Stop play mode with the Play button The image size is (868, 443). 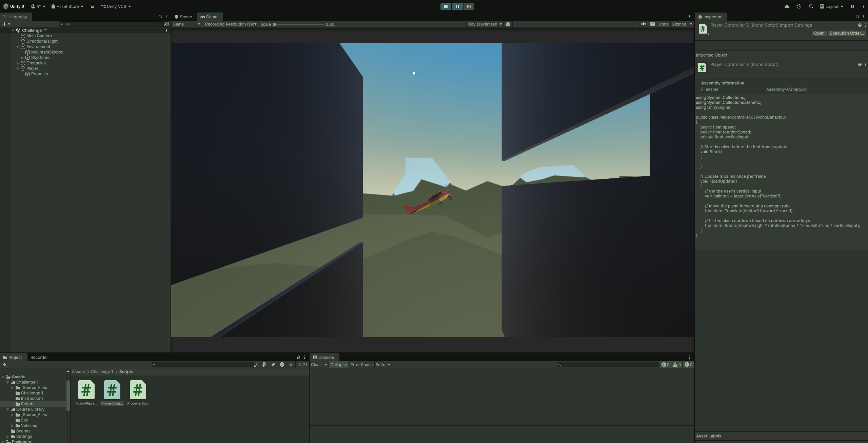click(x=446, y=6)
